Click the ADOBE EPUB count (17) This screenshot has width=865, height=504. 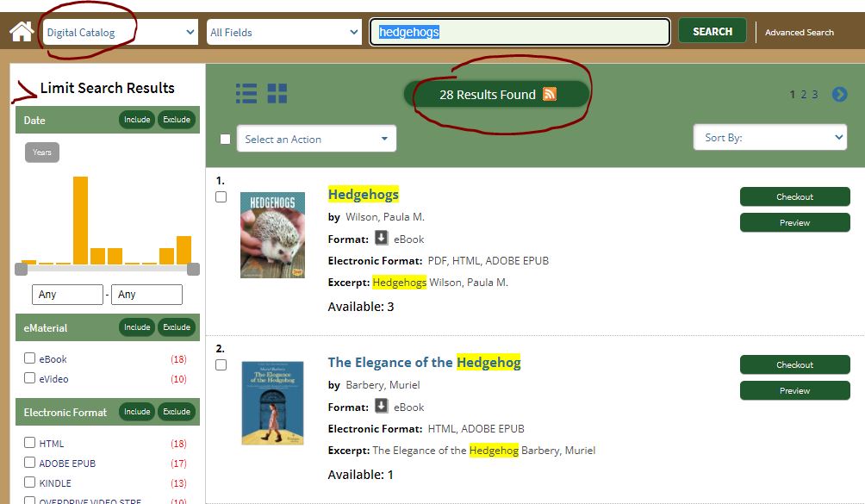point(178,464)
